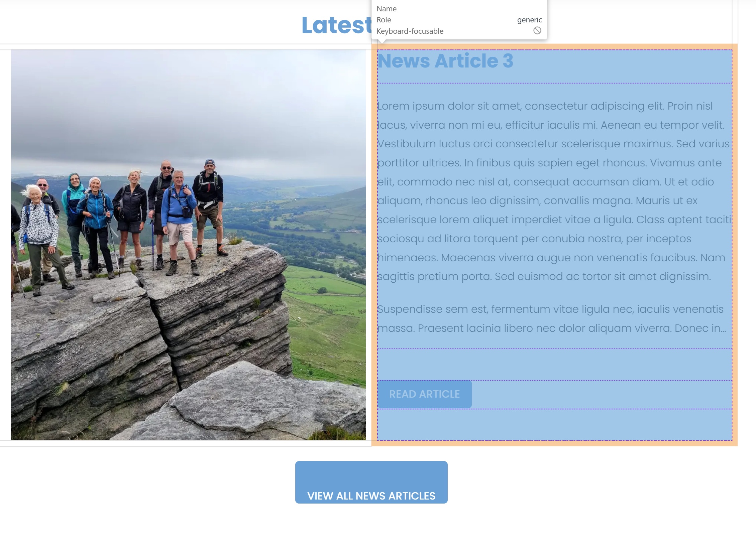Click the Keyboard-focusable label

pyautogui.click(x=410, y=31)
